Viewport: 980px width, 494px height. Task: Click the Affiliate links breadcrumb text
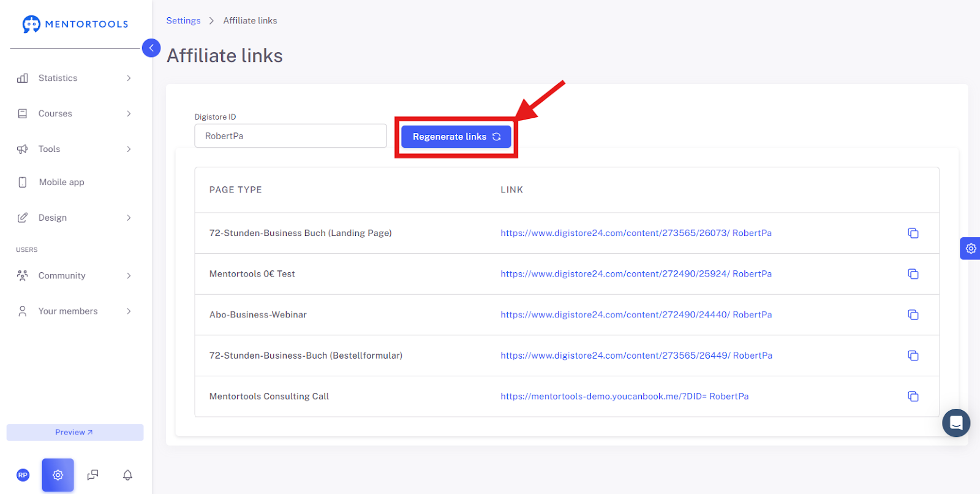[x=250, y=20]
